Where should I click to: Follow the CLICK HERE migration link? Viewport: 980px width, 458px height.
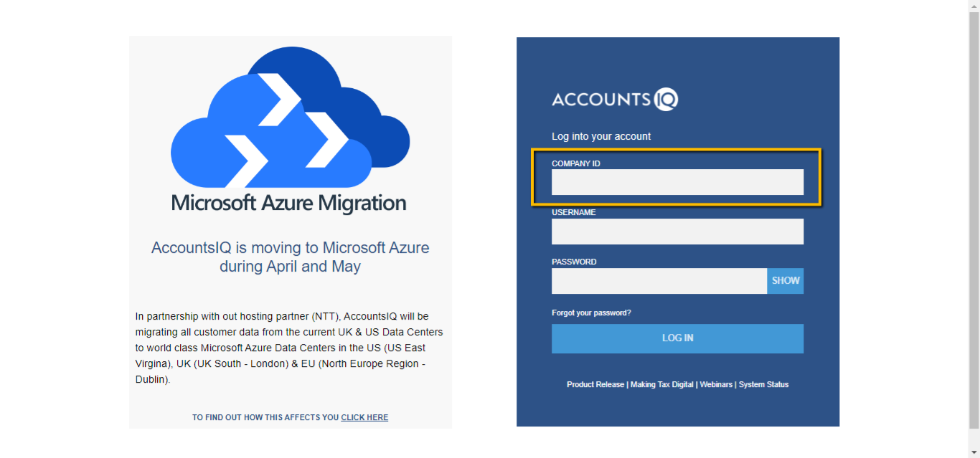click(x=364, y=417)
